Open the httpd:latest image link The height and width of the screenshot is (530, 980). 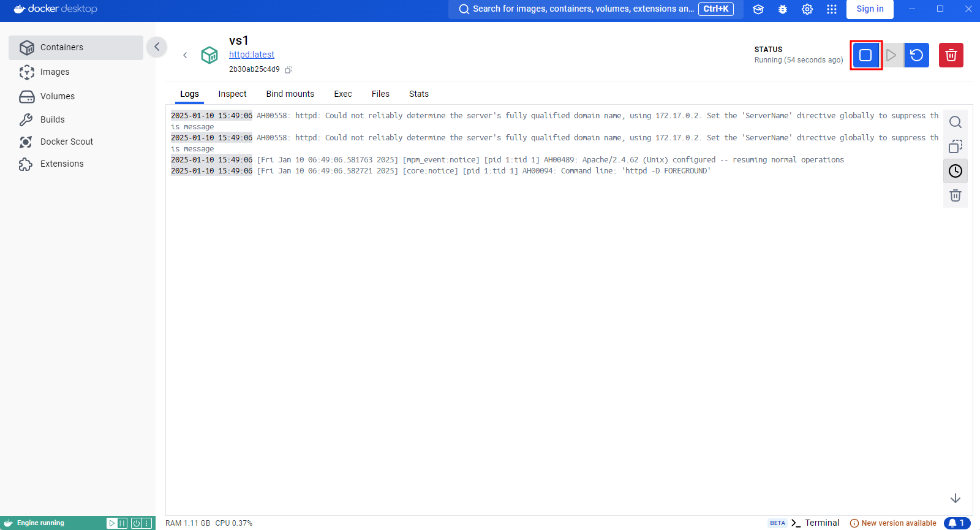click(252, 55)
